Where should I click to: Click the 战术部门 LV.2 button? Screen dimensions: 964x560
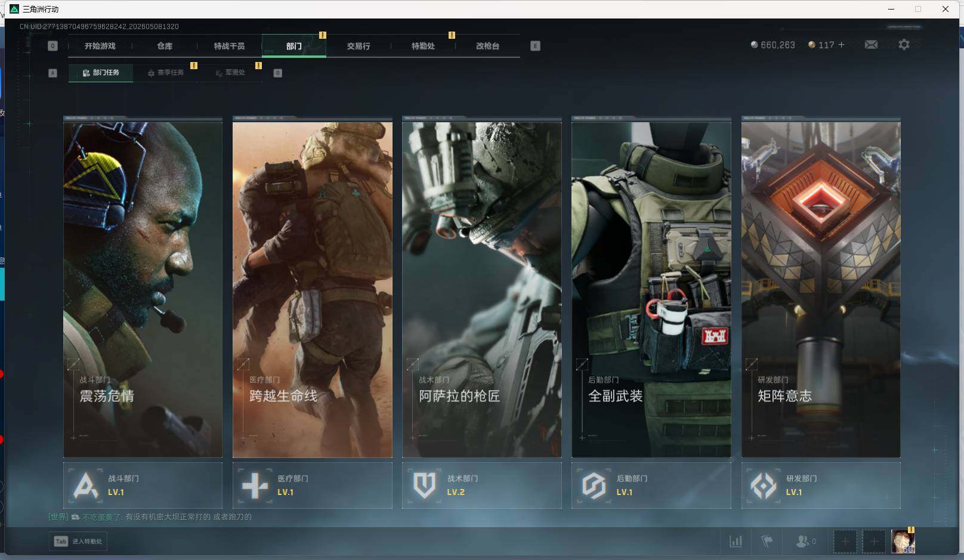[x=482, y=485]
